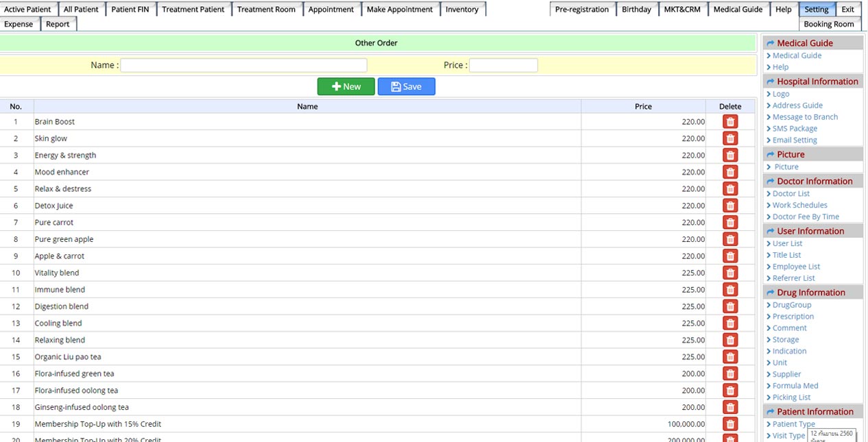Open the Make Appointment tab

tap(399, 10)
